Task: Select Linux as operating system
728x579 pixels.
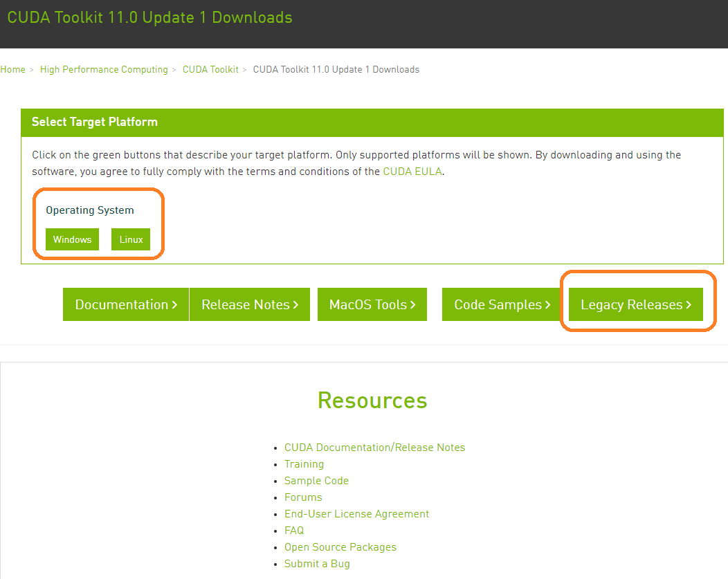Action: tap(131, 239)
